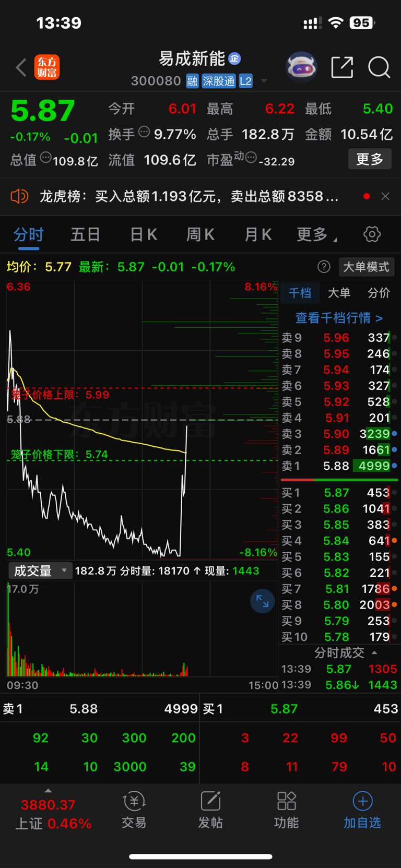Tap the Wi-Fi icon in status bar
The image size is (401, 868).
click(x=336, y=23)
